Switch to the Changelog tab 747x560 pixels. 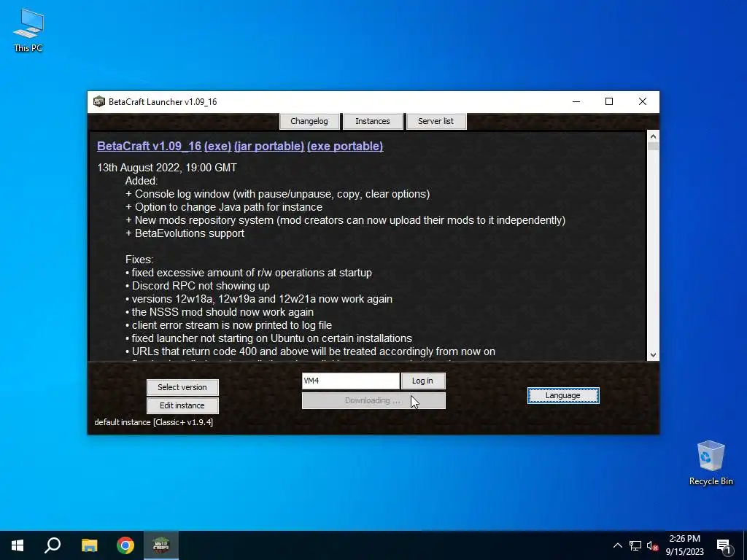pos(309,121)
